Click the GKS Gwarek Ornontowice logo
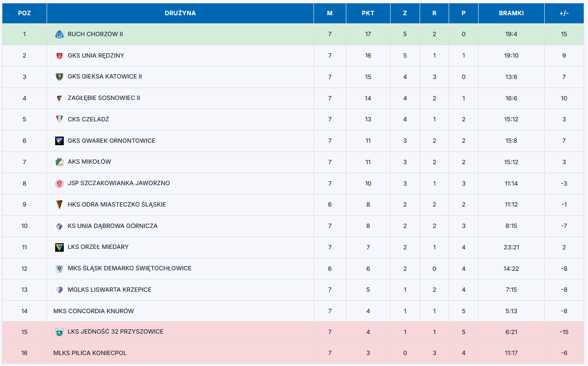This screenshot has height=366, width=588. point(59,141)
